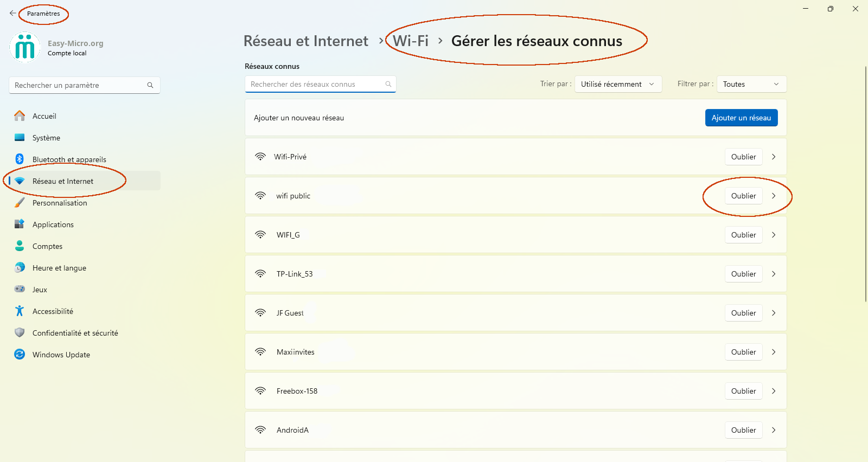Click the Bluetooth et appareils icon

pos(20,159)
